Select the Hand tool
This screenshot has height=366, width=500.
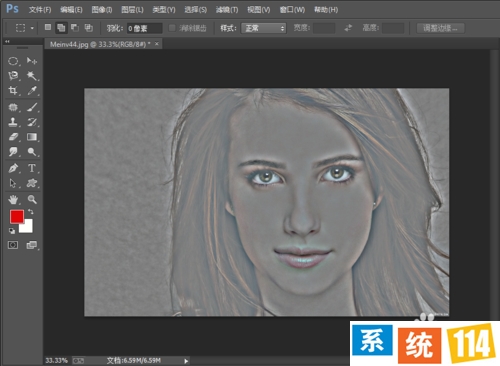[x=13, y=200]
